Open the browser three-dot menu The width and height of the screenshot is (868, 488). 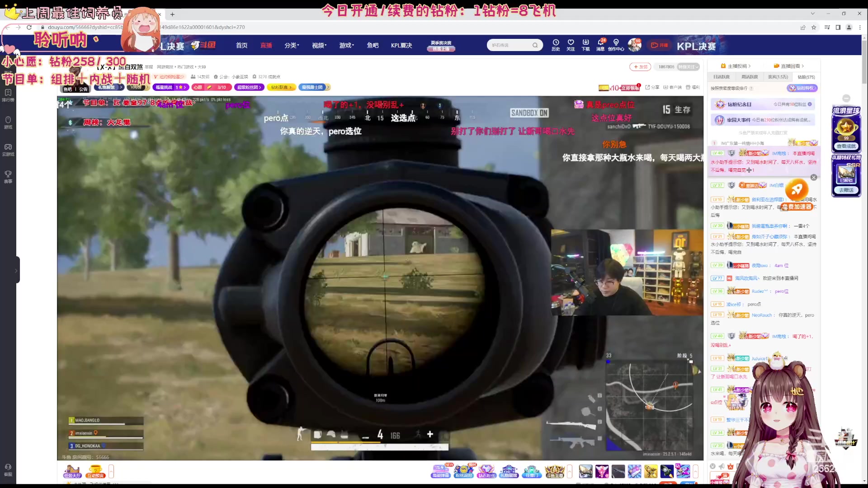860,27
